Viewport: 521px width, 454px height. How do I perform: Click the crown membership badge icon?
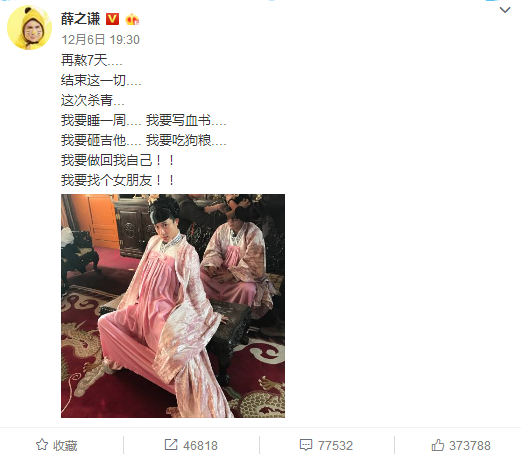(132, 19)
